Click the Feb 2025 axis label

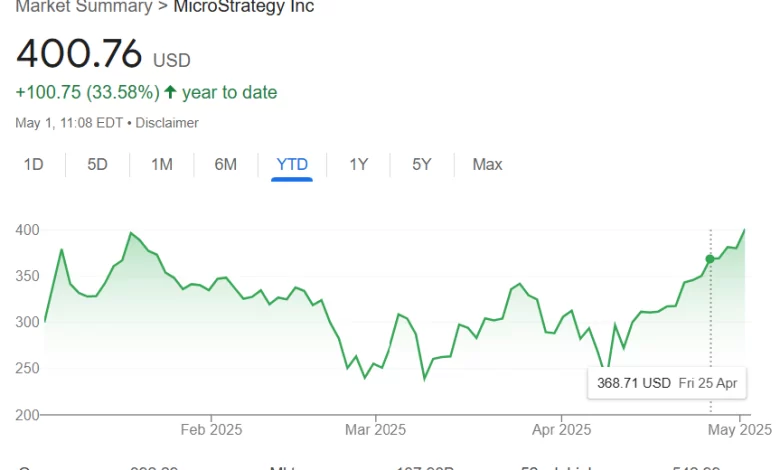[x=211, y=430]
